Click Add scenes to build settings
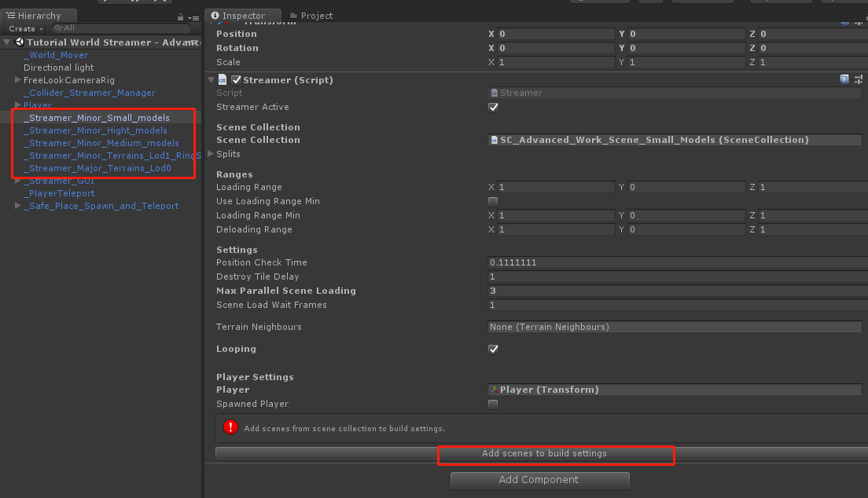The image size is (868, 498). click(556, 454)
